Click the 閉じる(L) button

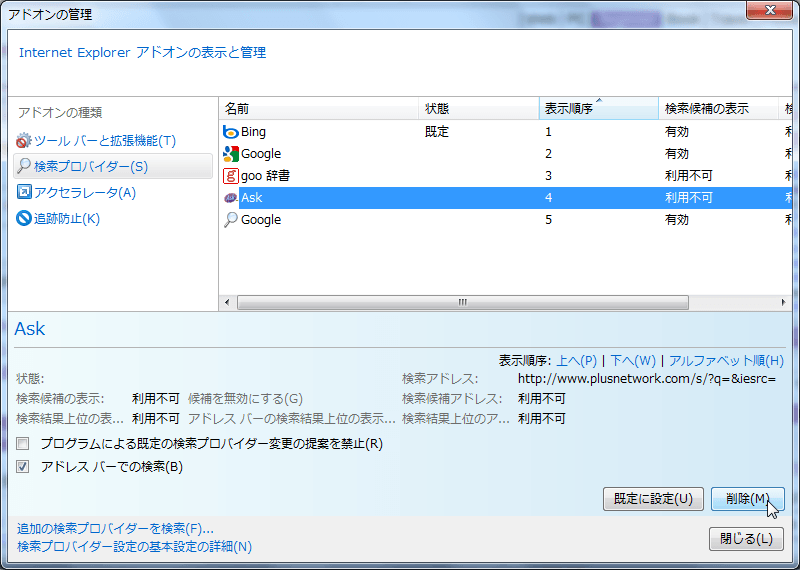(746, 538)
